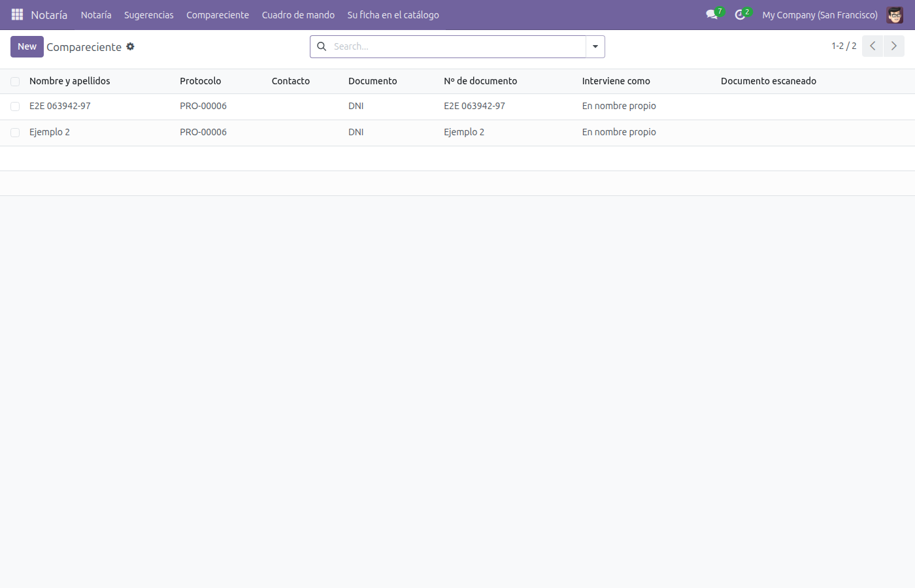Image resolution: width=915 pixels, height=588 pixels.
Task: Open the Compareciente settings gear
Action: [130, 46]
